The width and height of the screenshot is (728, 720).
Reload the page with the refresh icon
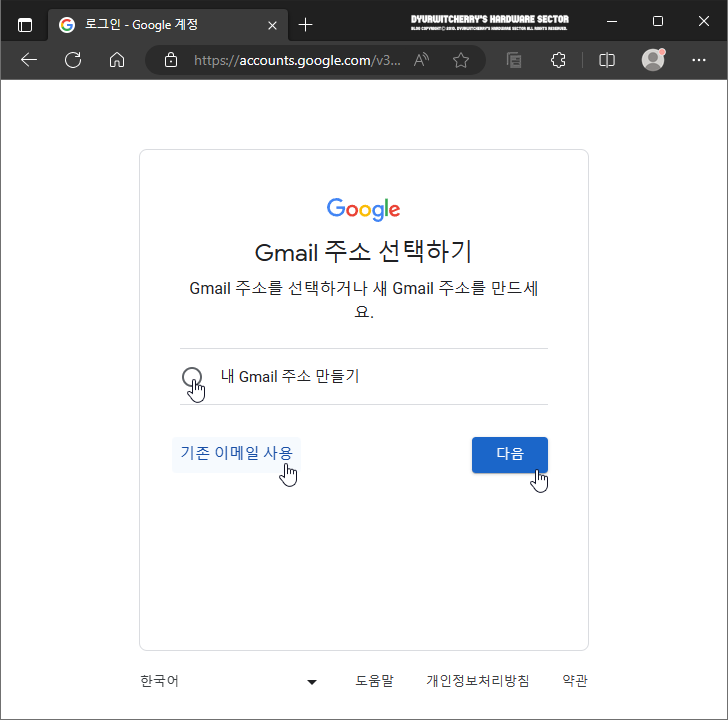coord(73,60)
